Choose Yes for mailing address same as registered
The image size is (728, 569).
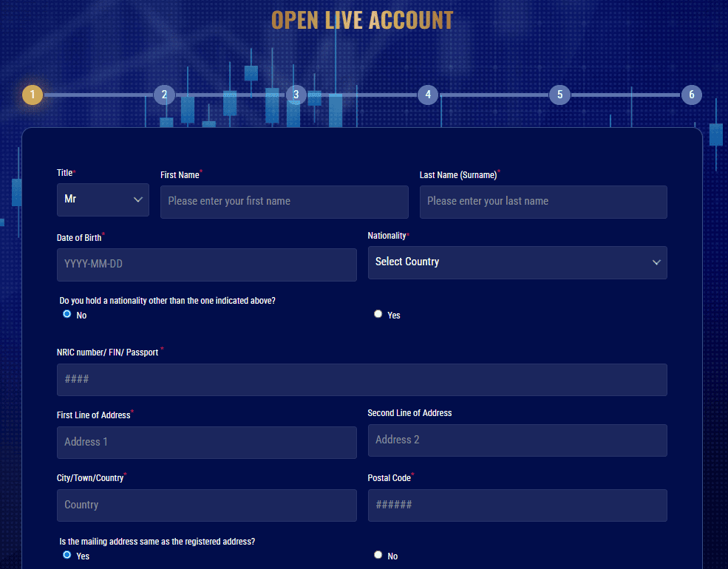tap(67, 555)
